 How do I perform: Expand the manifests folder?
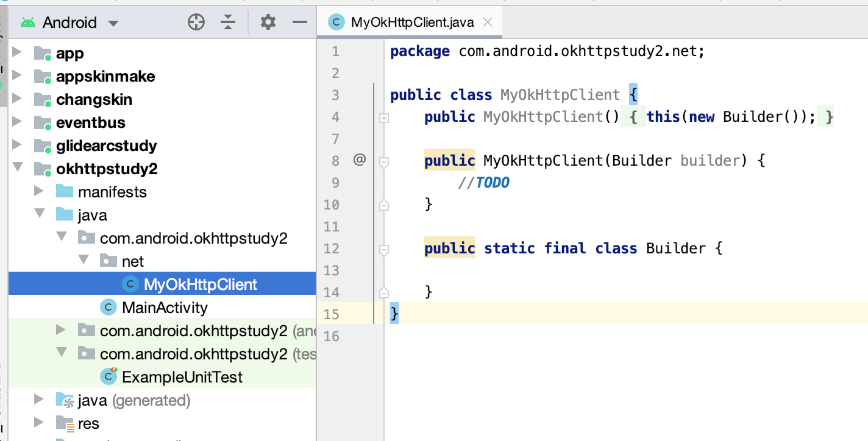coord(40,192)
